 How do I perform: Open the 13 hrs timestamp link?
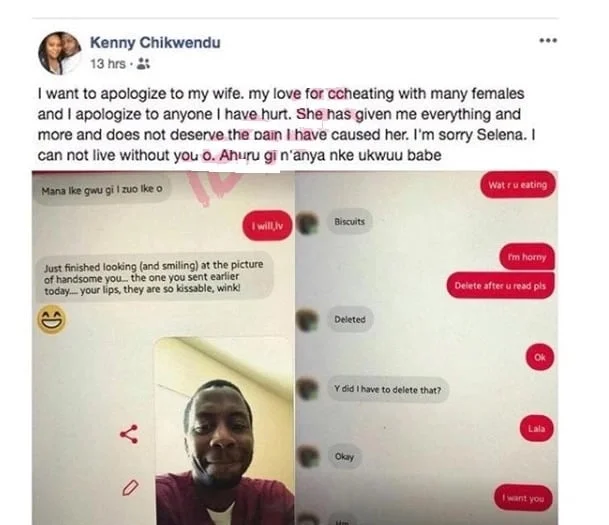108,64
